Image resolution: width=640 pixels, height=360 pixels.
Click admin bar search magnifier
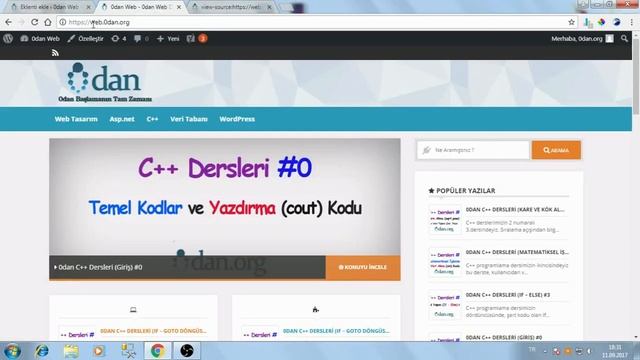point(624,38)
